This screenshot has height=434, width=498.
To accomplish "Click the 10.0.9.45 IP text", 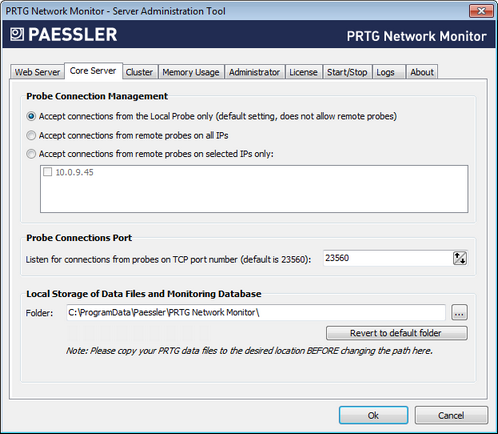I will coord(74,172).
